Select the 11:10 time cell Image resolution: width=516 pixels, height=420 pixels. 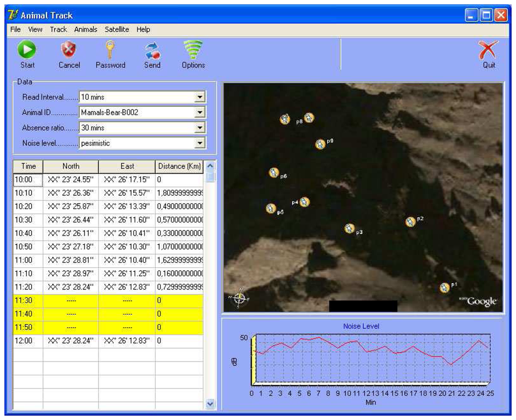[28, 273]
